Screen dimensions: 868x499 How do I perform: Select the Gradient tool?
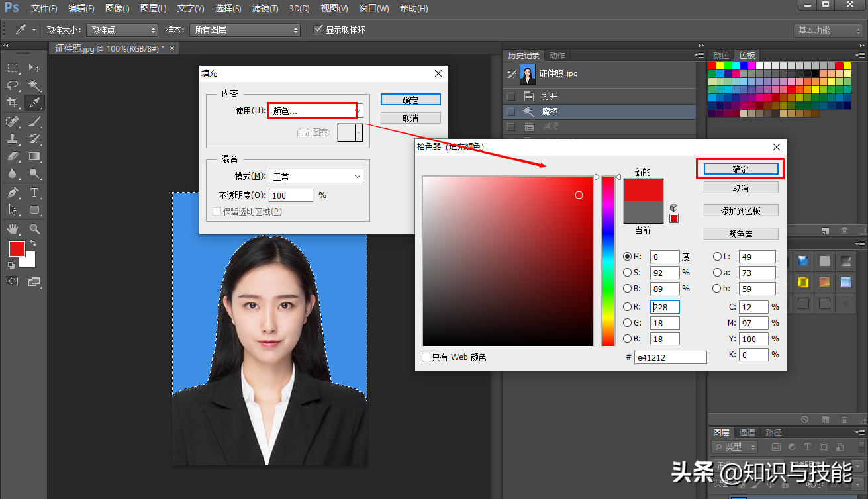coord(34,156)
